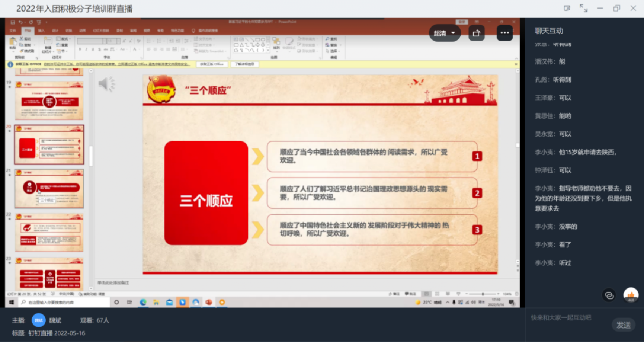Toggle the Notes (备注) pane in the status bar
Screen dimensions: 644x342
click(394, 294)
